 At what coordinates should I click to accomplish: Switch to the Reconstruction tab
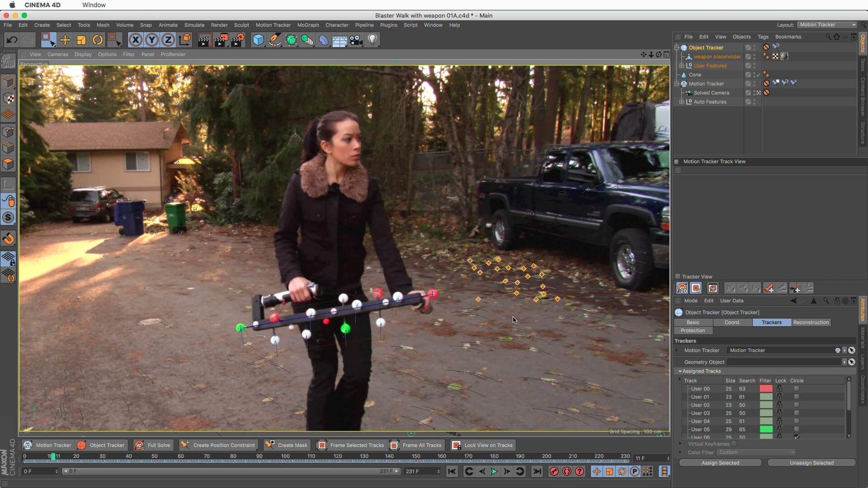pos(811,322)
